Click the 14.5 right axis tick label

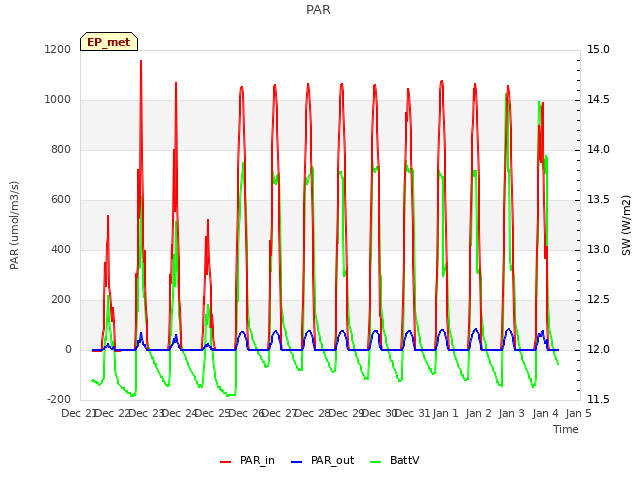pos(598,100)
